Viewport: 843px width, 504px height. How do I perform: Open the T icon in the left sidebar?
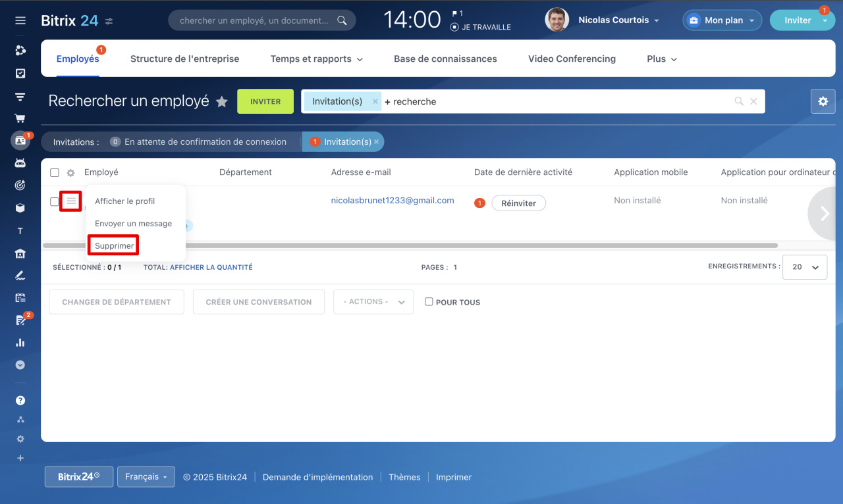[x=20, y=231]
